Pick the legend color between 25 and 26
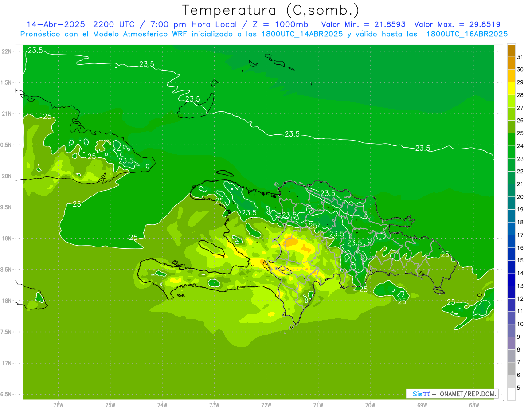Screen dimensions: 532x411 point(511,127)
